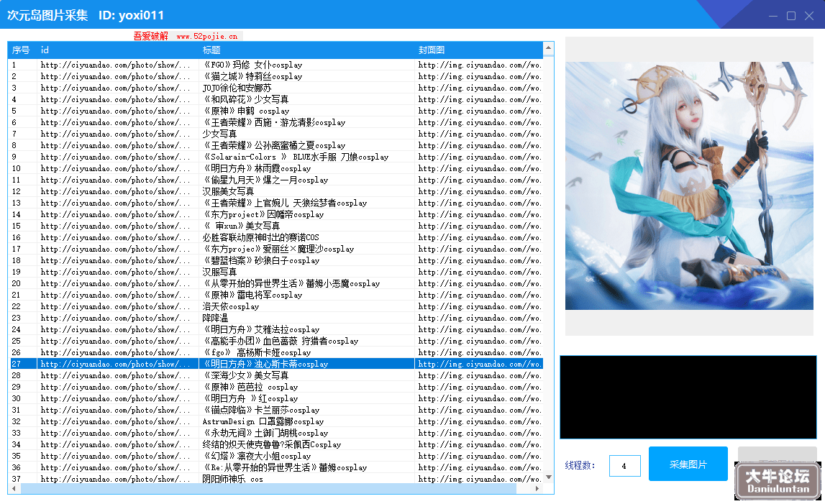Viewport: 825px width, 504px height.
Task: Click the 封面图 column header
Action: 479,50
